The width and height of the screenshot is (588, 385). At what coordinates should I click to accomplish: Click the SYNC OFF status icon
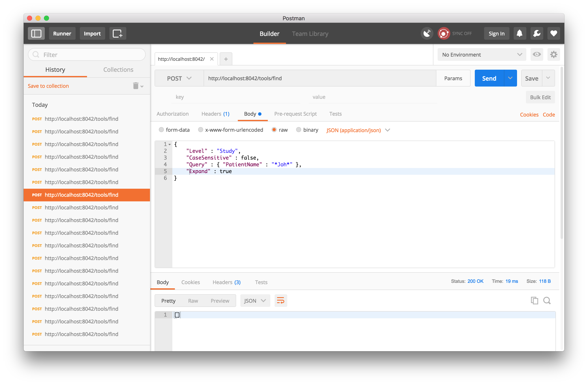point(444,33)
